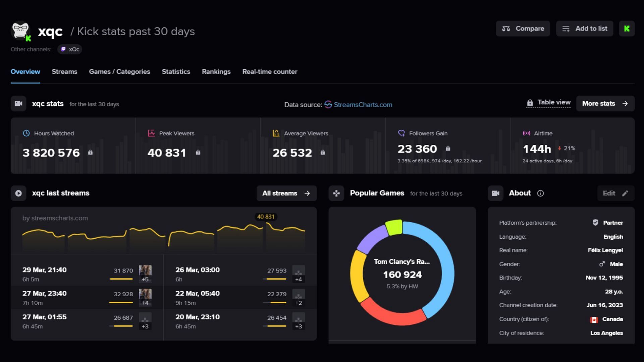This screenshot has height=362, width=644.
Task: Open the Rankings tab
Action: (216, 71)
